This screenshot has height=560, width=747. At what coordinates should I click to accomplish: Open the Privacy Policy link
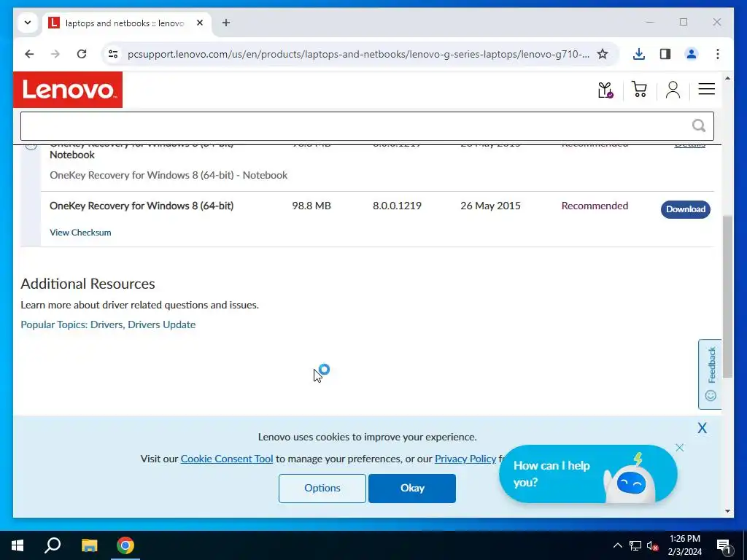click(465, 459)
